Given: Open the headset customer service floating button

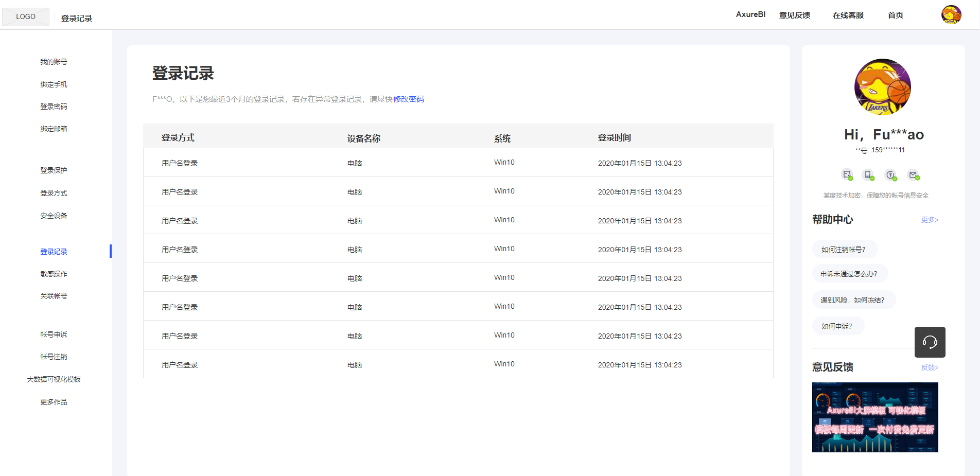Looking at the screenshot, I should pyautogui.click(x=930, y=342).
